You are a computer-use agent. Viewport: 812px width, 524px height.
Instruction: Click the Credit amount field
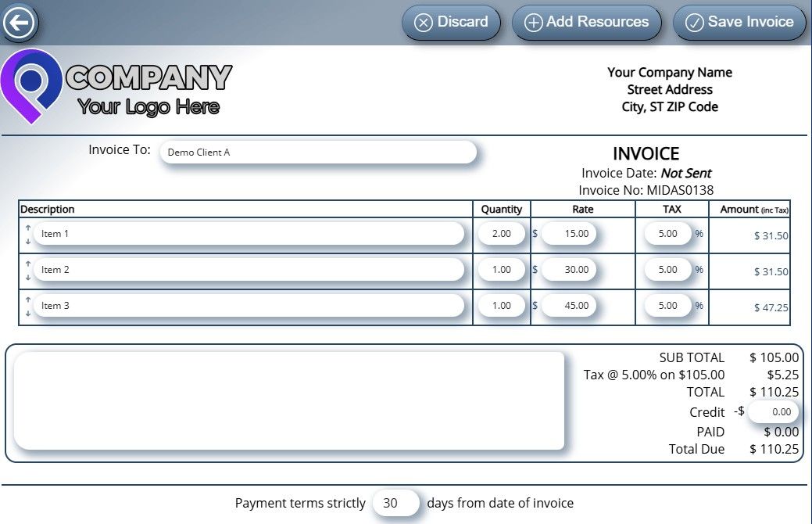coord(772,412)
